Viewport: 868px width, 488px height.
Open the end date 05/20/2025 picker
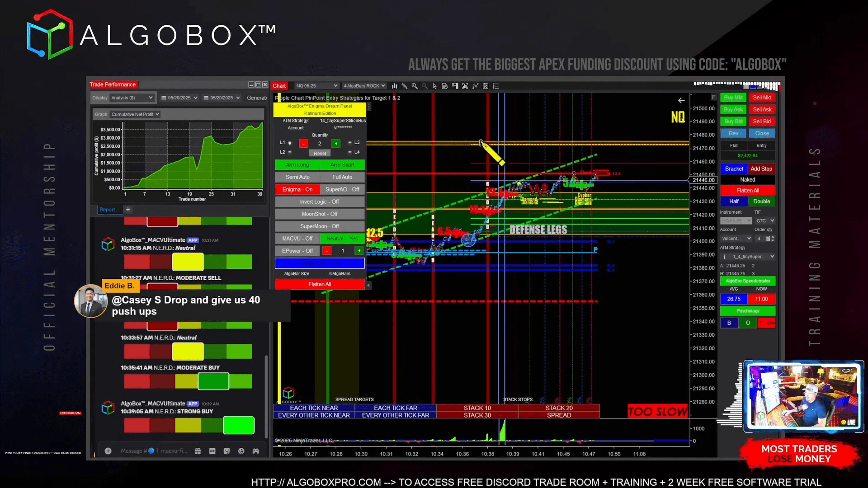click(x=222, y=98)
